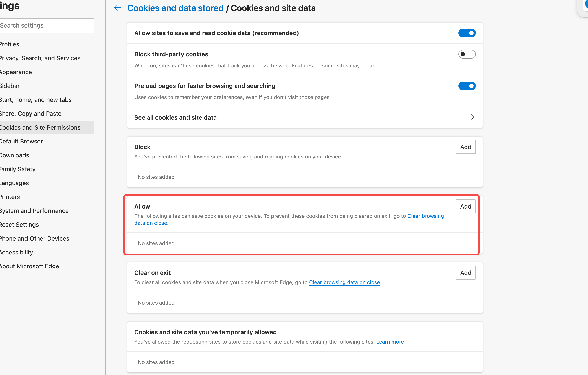Click the Search settings field
Viewport: 588px width, 375px height.
pos(46,25)
